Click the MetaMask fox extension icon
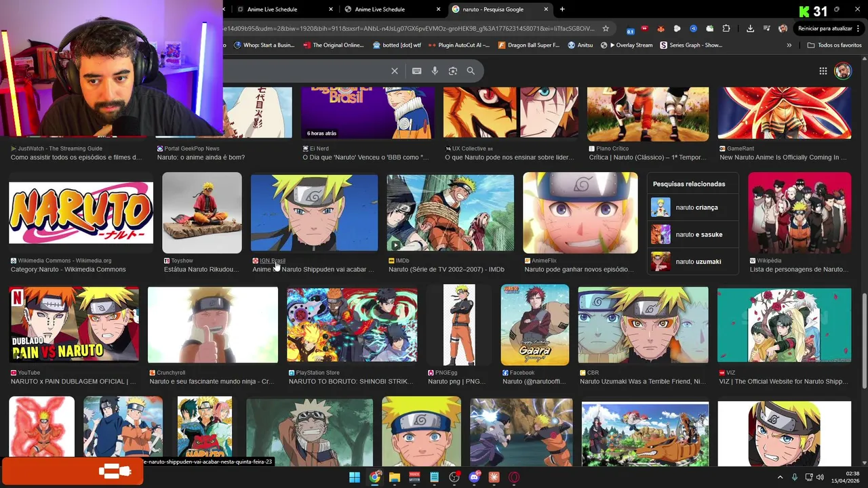 660,28
